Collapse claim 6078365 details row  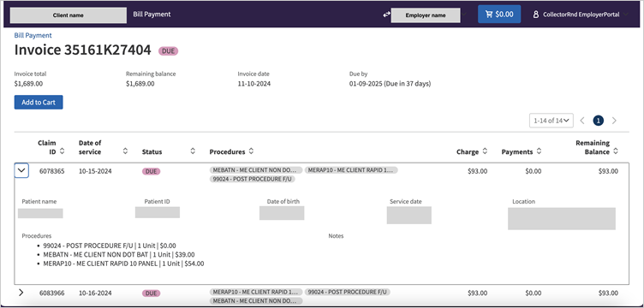[x=21, y=170]
